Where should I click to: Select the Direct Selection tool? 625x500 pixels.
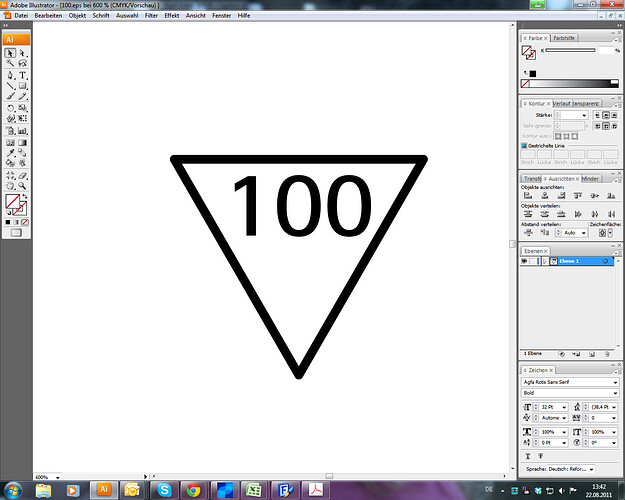click(x=23, y=53)
